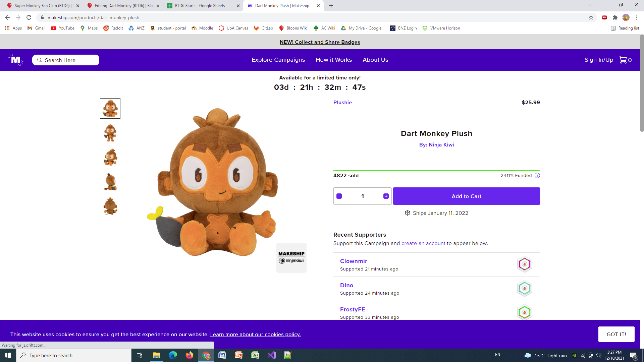
Task: Select the last plush thumbnail image
Action: coord(110,206)
